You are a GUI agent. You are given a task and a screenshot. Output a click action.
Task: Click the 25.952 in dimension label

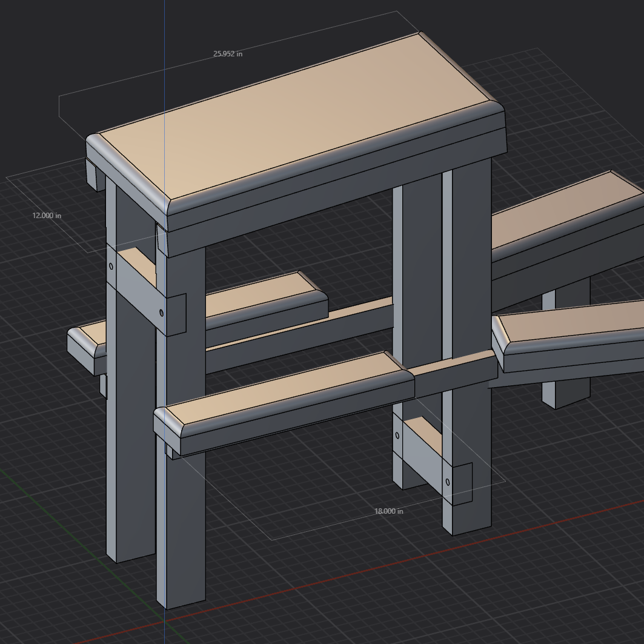coord(228,54)
